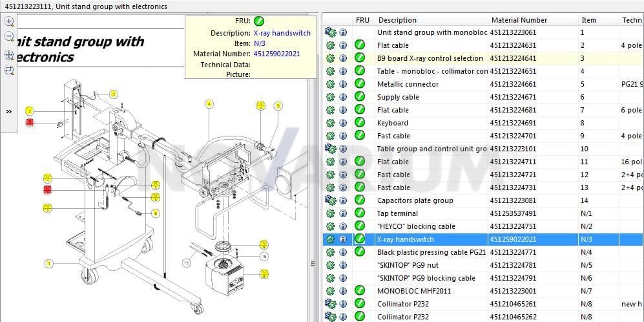
Task: Sort by the Material Number column header
Action: click(519, 20)
